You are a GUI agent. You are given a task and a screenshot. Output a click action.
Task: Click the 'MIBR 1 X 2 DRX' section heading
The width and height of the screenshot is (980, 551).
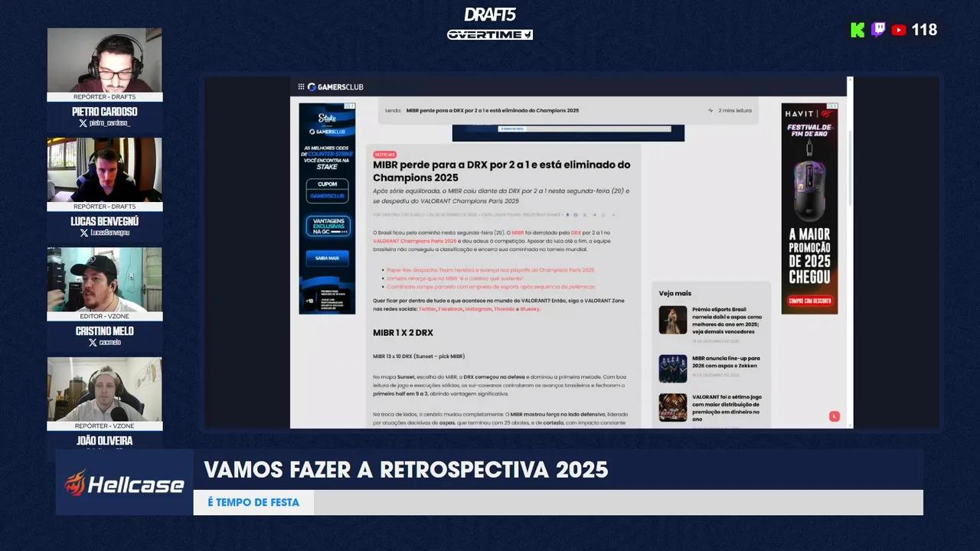point(403,333)
